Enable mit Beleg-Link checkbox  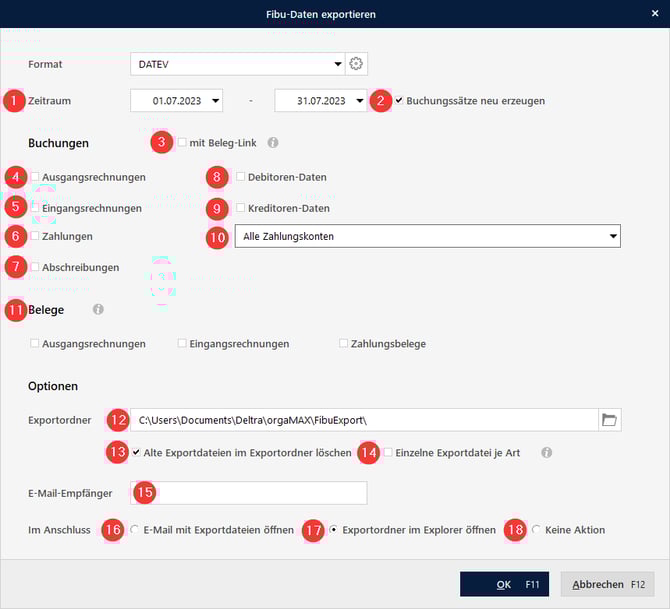point(182,142)
